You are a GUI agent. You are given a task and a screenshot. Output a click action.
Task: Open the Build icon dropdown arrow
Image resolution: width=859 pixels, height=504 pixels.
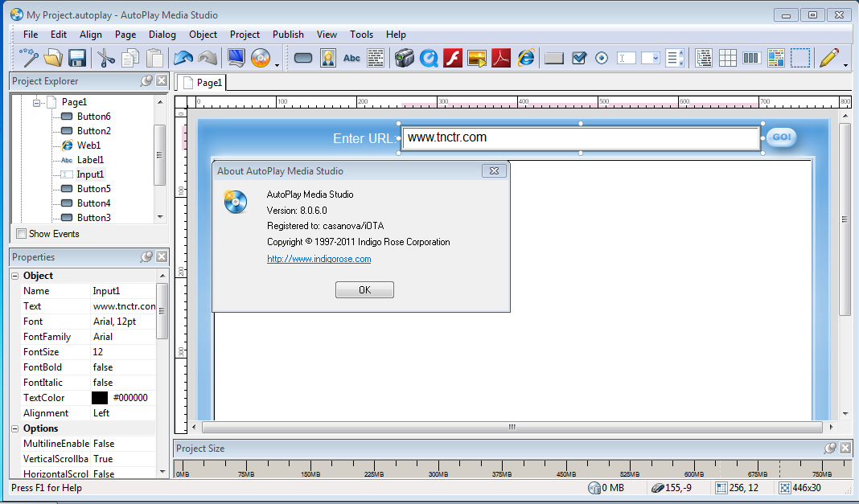coord(277,65)
